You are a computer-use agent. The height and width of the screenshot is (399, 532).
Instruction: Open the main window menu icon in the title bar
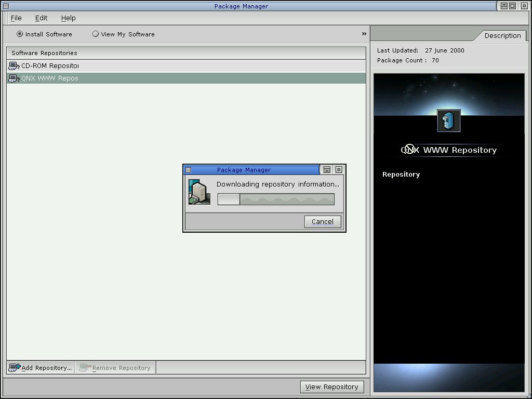(6, 6)
